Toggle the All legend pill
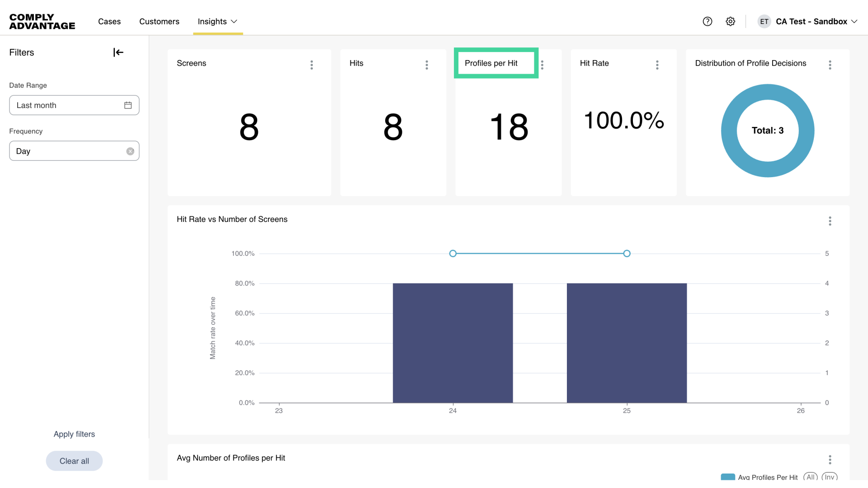Viewport: 868px width, 488px height. (811, 477)
